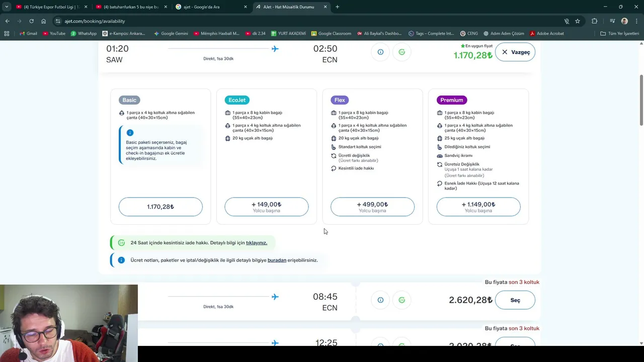Select AJet Hat Müsaitlik Durumu tab
The image size is (644, 362).
point(291,7)
